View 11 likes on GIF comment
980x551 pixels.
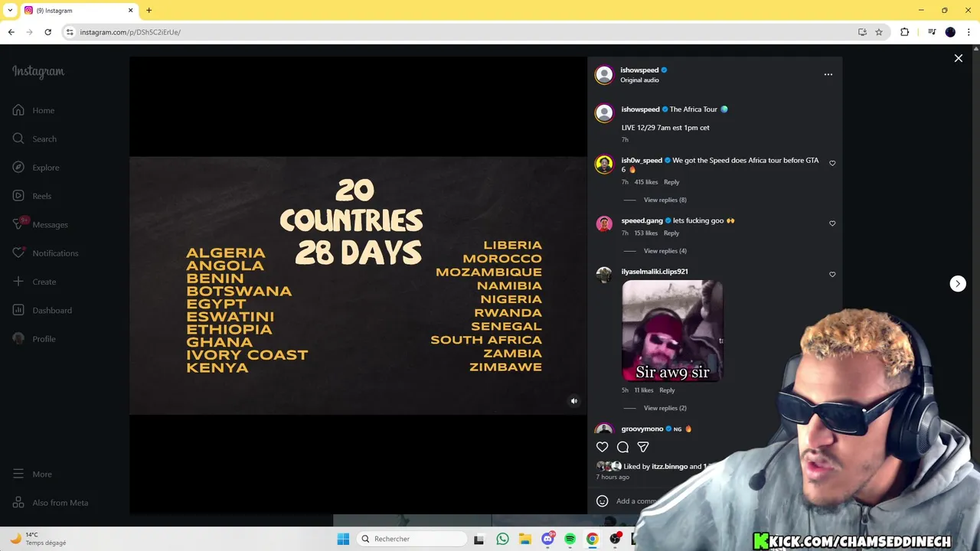point(643,390)
